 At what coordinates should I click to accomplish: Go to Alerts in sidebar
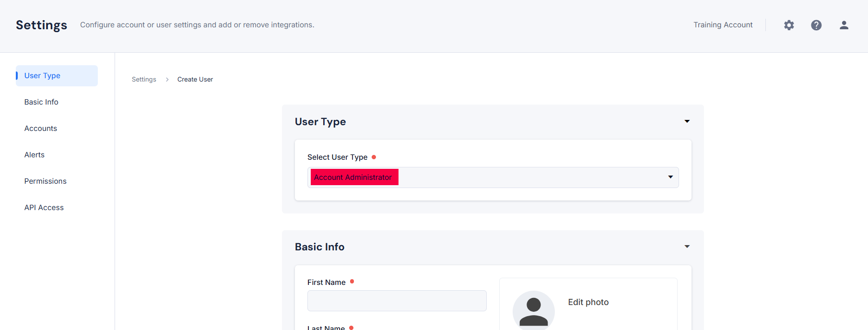tap(35, 155)
